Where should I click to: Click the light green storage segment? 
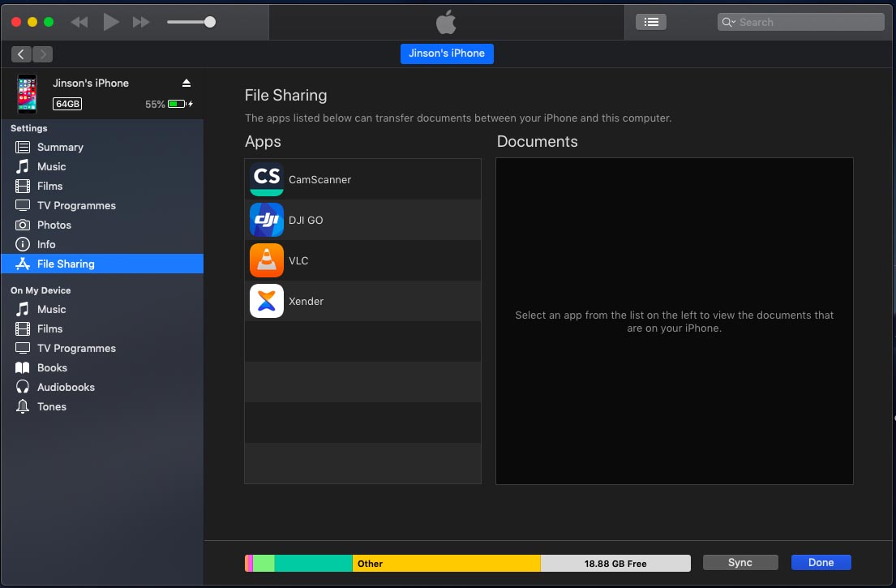[x=264, y=564]
